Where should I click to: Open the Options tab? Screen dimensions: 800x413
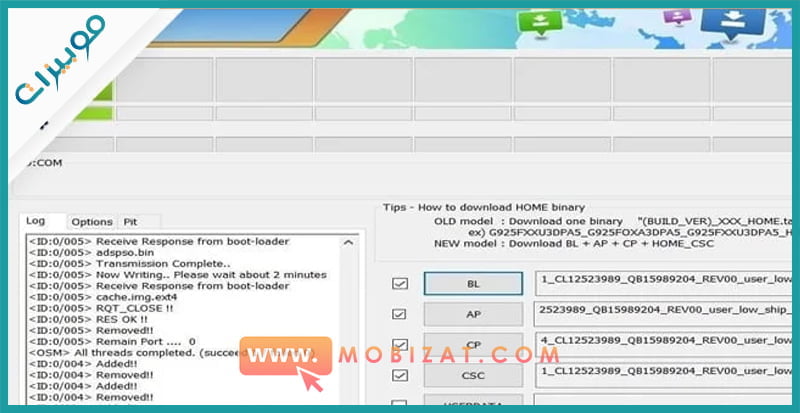[x=92, y=222]
